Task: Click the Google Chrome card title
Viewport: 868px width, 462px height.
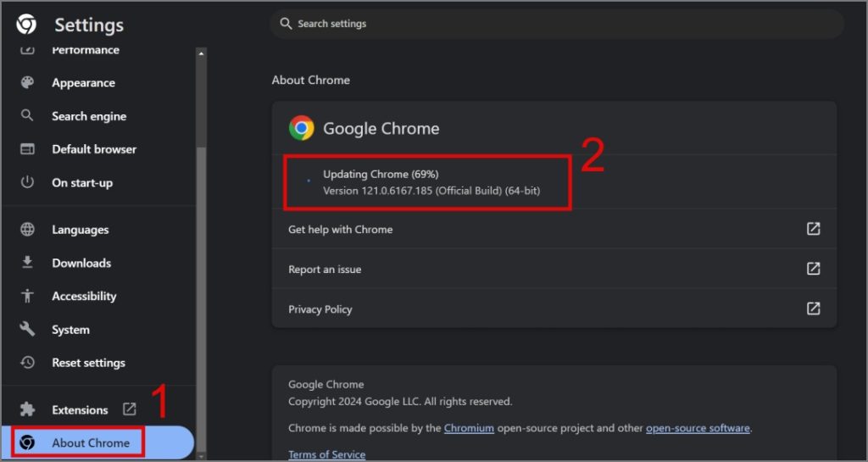Action: [x=381, y=128]
